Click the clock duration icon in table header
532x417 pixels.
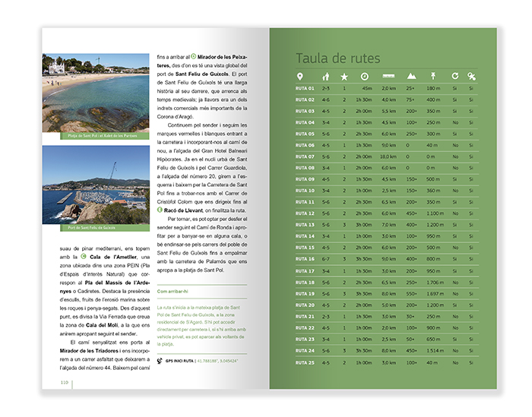coord(364,77)
